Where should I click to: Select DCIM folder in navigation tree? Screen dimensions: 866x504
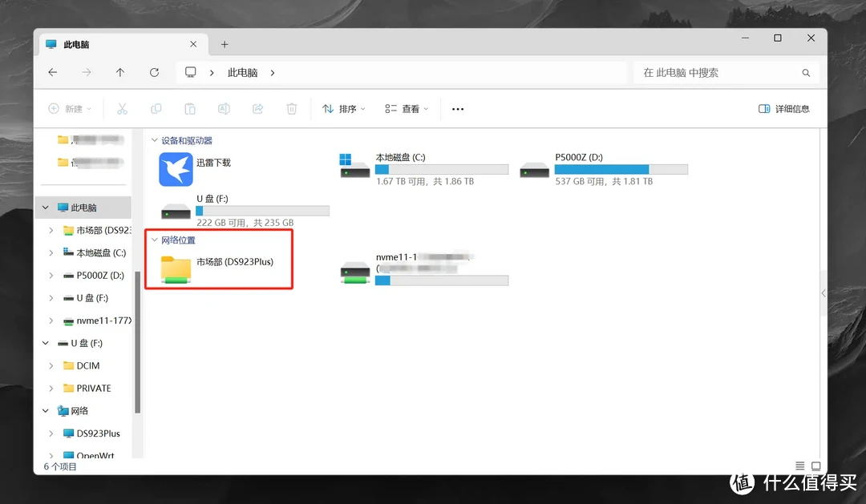(x=81, y=365)
